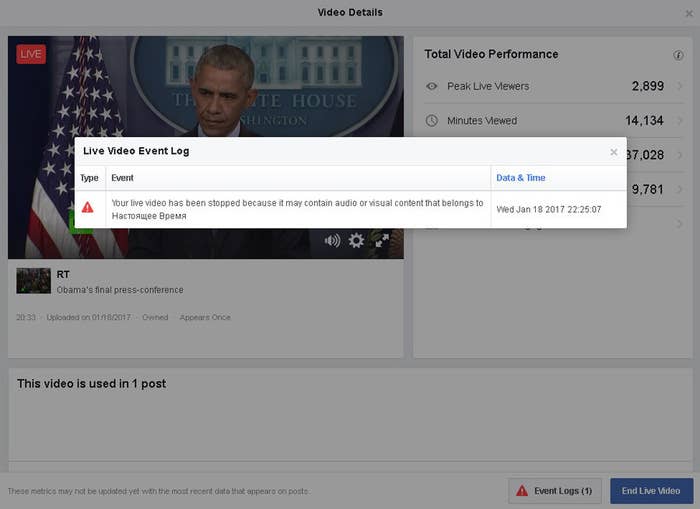Screen dimensions: 700x509
Task: Expand Minutes Viewed chevron
Action: 679,120
